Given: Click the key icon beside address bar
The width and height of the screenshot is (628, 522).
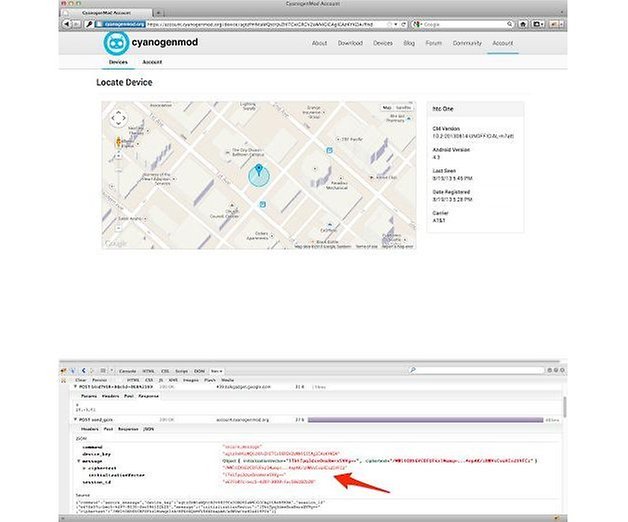Looking at the screenshot, I should 89,24.
